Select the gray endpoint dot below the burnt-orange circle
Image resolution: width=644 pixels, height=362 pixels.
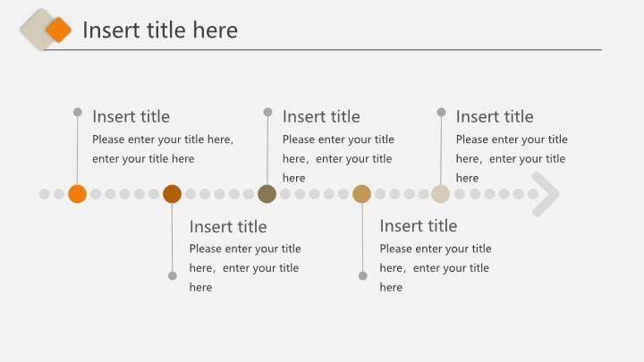click(173, 275)
